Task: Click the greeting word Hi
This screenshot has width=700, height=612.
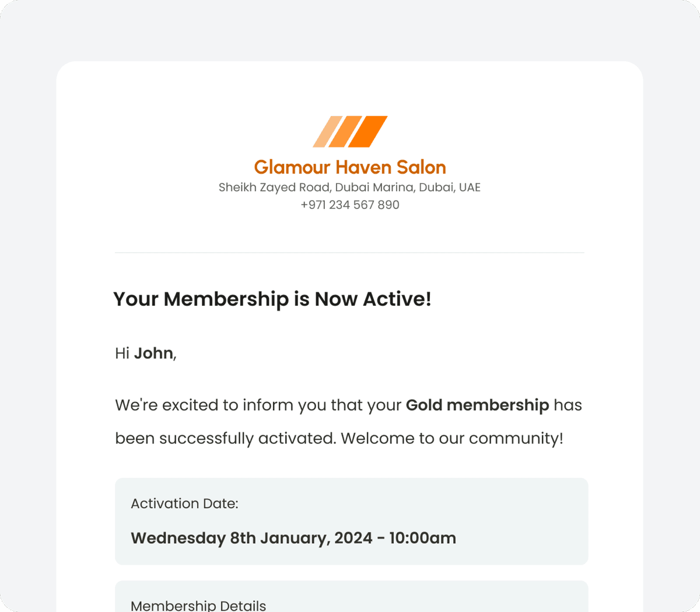Action: pos(123,354)
